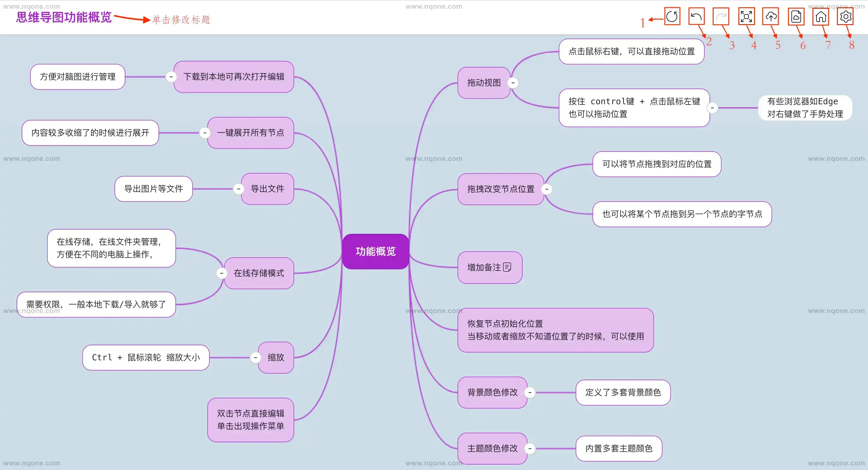Collapse the 拖动视图 branch
The height and width of the screenshot is (470, 868).
513,83
